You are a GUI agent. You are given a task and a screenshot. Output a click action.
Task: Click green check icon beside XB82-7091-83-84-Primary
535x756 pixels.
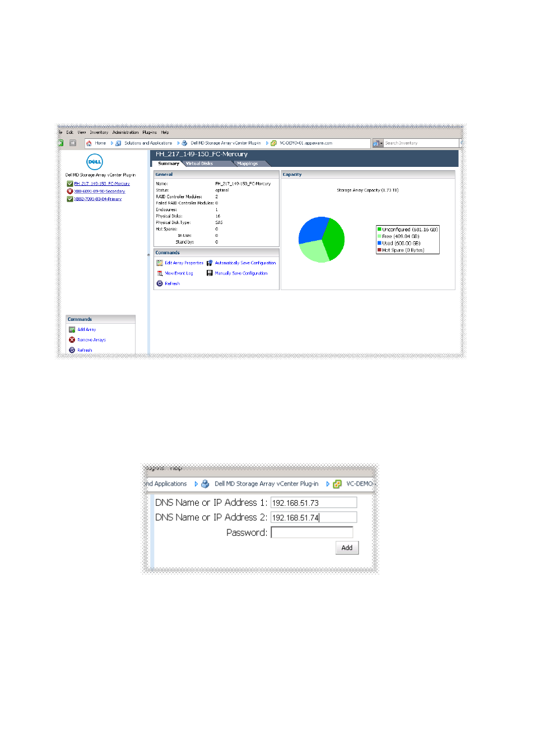click(70, 199)
